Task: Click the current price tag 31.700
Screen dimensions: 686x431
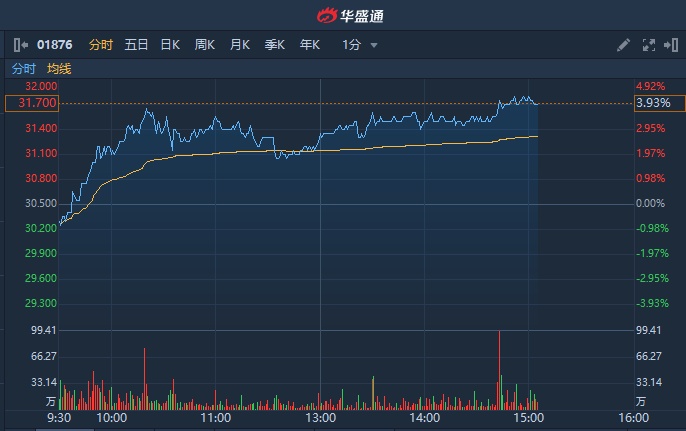Action: point(31,103)
